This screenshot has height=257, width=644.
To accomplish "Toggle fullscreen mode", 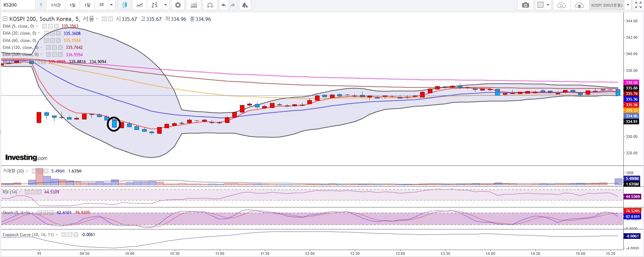I will (x=638, y=5).
